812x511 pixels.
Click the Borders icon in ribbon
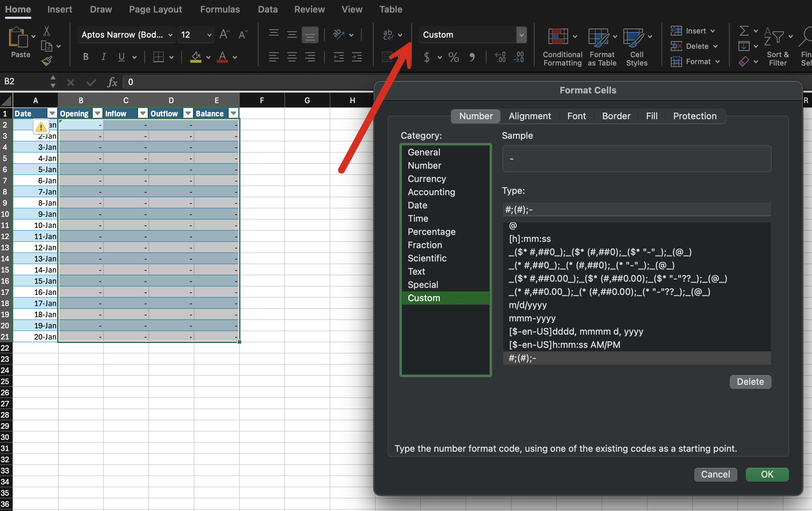(159, 57)
